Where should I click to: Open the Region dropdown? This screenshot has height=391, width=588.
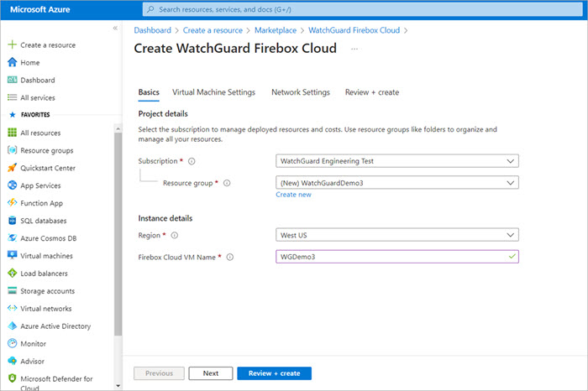click(397, 235)
